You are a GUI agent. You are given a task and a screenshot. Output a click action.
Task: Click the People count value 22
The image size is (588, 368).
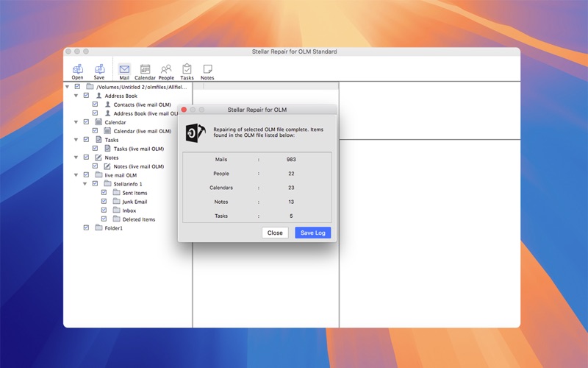pos(291,174)
